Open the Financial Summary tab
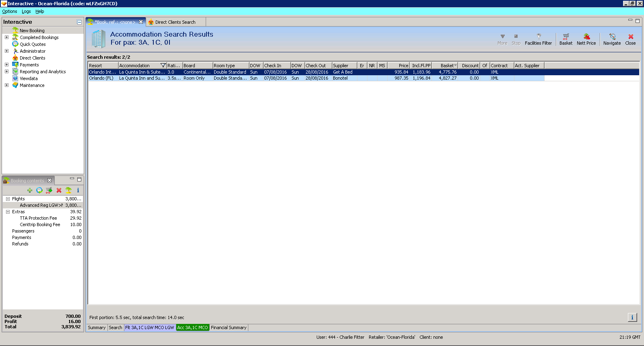Image resolution: width=644 pixels, height=346 pixels. (229, 327)
